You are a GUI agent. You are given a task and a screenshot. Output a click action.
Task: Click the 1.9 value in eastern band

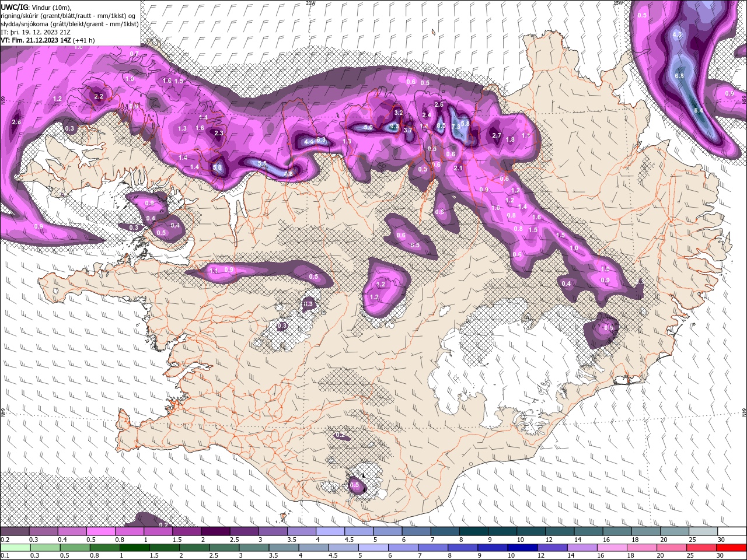tap(605, 269)
